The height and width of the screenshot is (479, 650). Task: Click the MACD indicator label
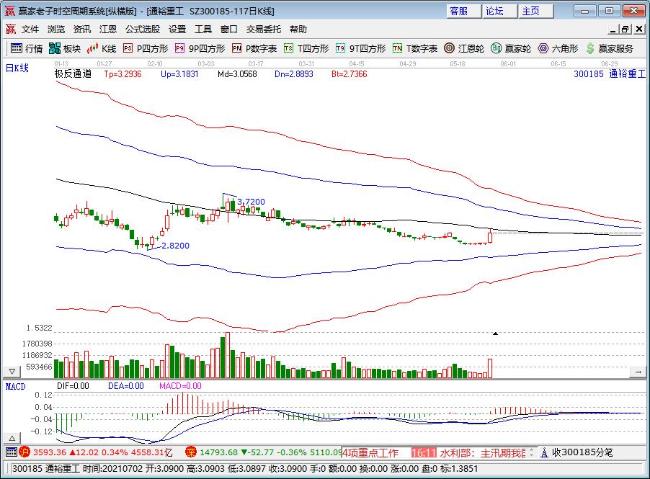coord(15,387)
